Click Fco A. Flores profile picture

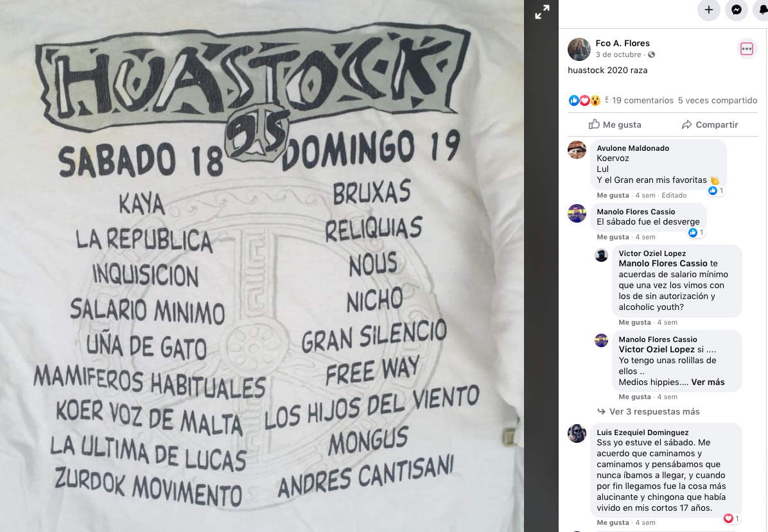[579, 49]
